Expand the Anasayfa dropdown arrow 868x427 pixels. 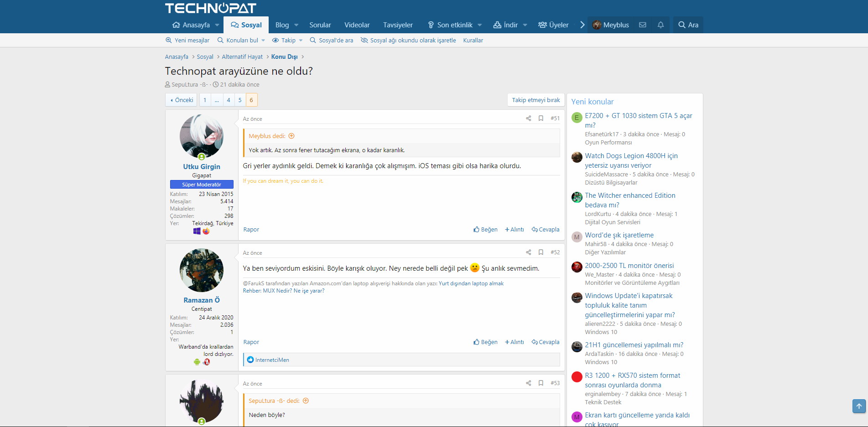point(217,25)
